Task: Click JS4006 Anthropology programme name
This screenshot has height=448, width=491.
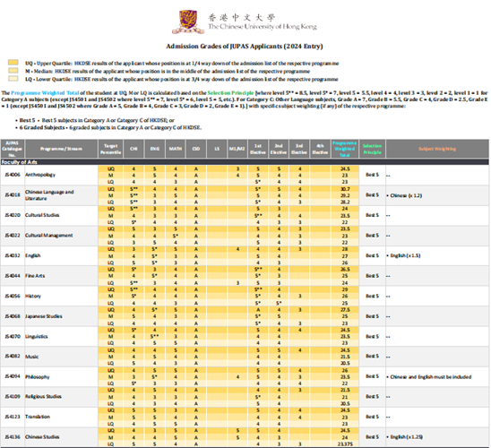Action: 40,175
